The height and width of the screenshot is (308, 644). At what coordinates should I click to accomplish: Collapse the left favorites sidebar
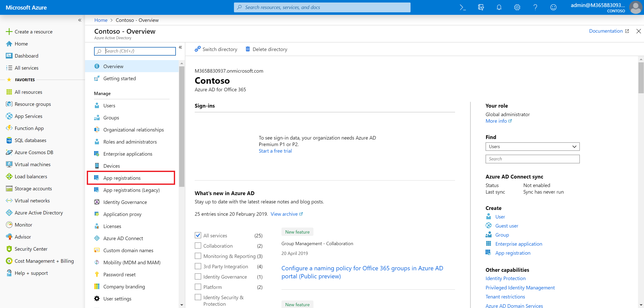click(x=80, y=20)
